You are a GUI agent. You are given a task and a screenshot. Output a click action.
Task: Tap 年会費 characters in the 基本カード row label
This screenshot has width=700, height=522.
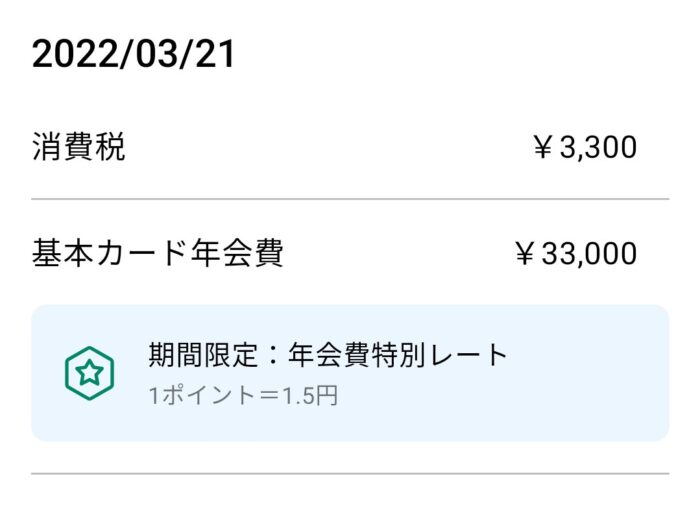(x=237, y=253)
